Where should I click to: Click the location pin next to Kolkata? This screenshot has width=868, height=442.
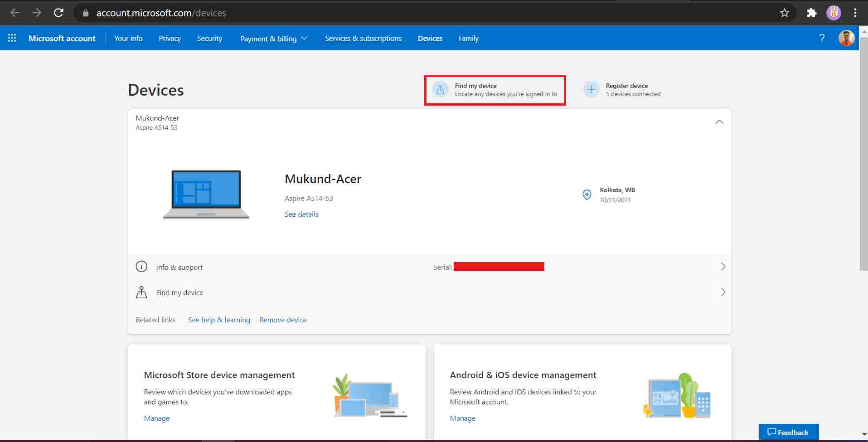tap(587, 194)
